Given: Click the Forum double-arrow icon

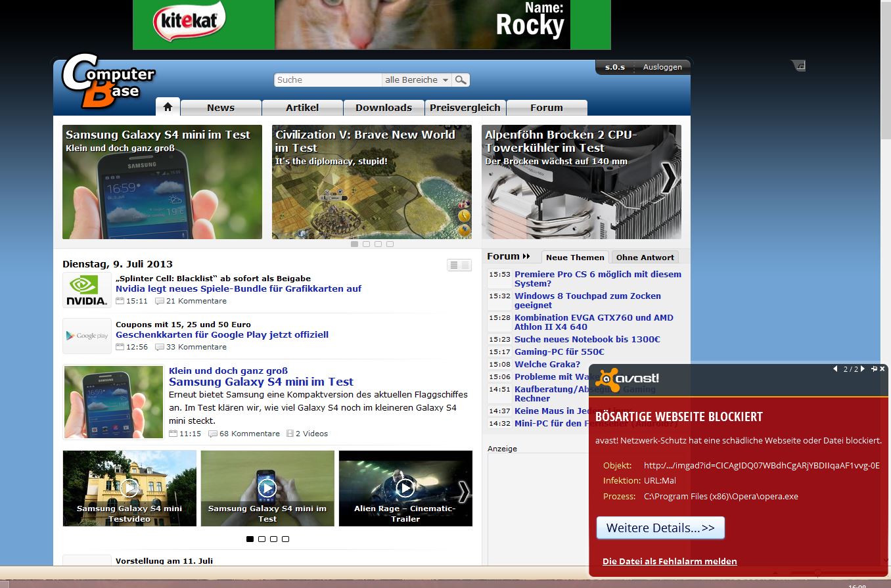Looking at the screenshot, I should (x=526, y=256).
